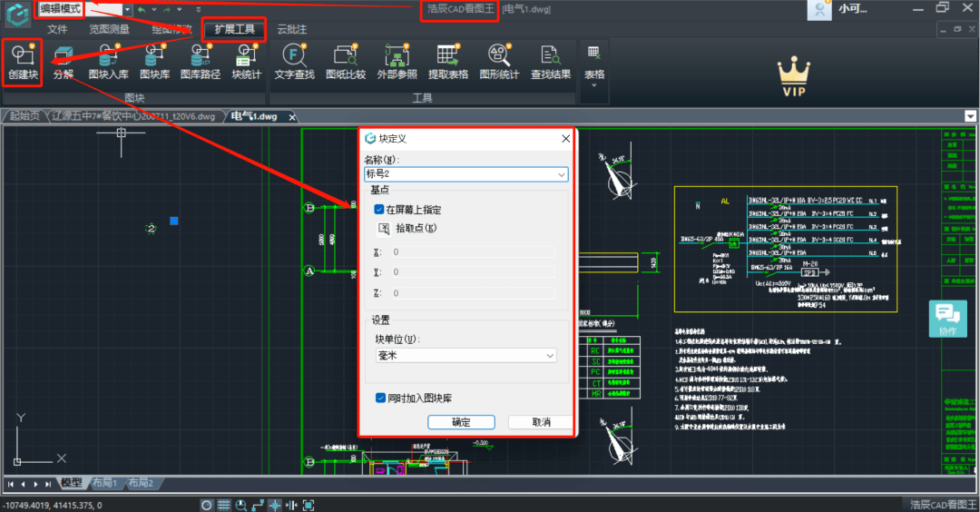Screen dimensions: 980x512
Task: Select the 分解 explode tool
Action: point(63,62)
